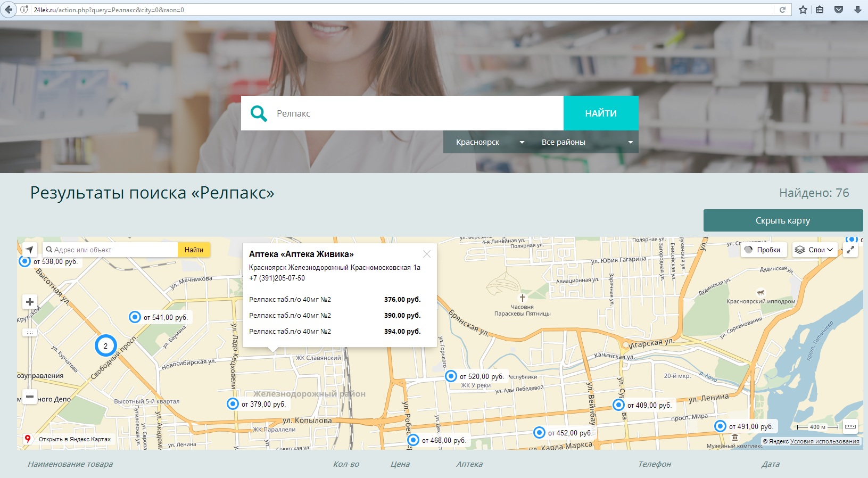Click the Аптека «Аптека Живика» popup title
868x478 pixels.
point(301,254)
